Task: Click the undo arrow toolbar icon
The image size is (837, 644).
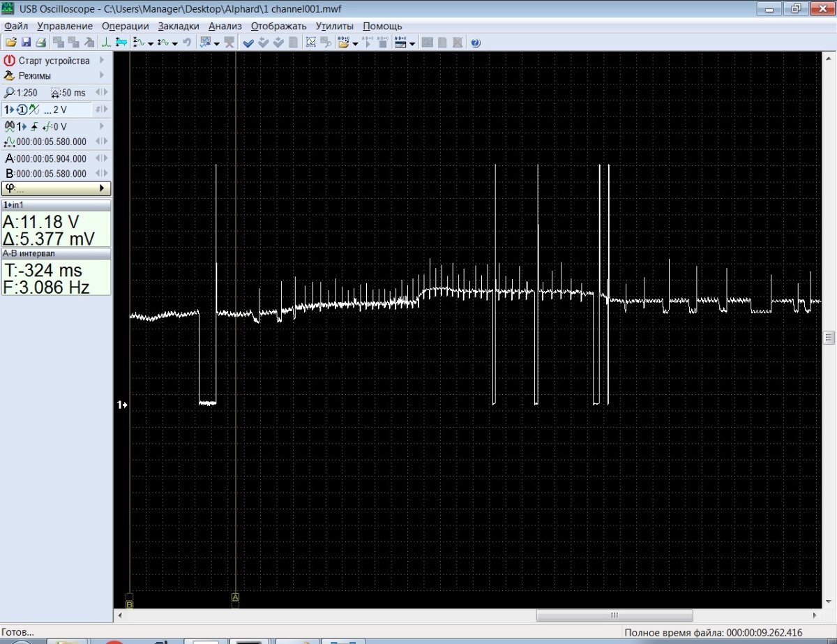Action: (186, 43)
